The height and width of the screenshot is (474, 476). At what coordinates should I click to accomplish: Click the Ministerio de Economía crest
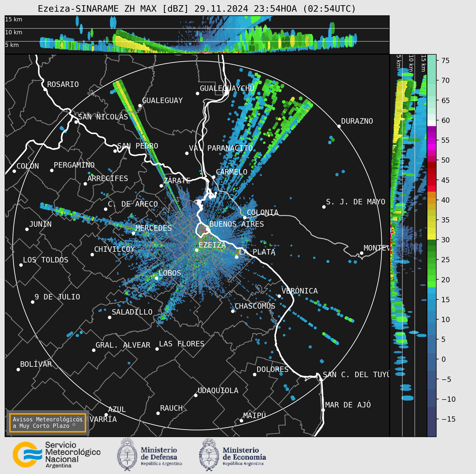(209, 454)
